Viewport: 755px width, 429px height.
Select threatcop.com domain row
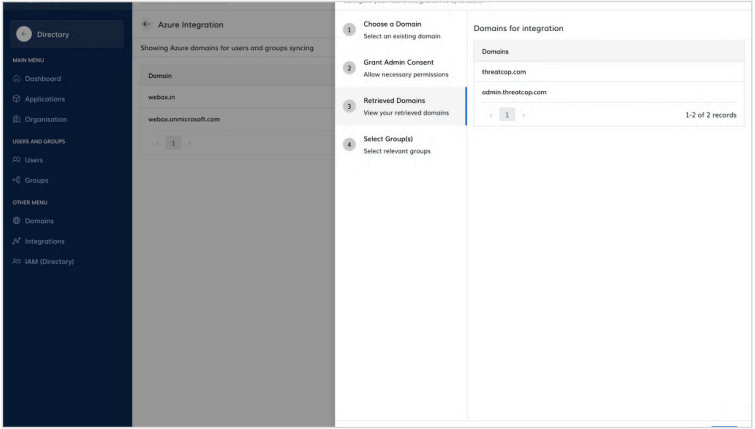610,71
